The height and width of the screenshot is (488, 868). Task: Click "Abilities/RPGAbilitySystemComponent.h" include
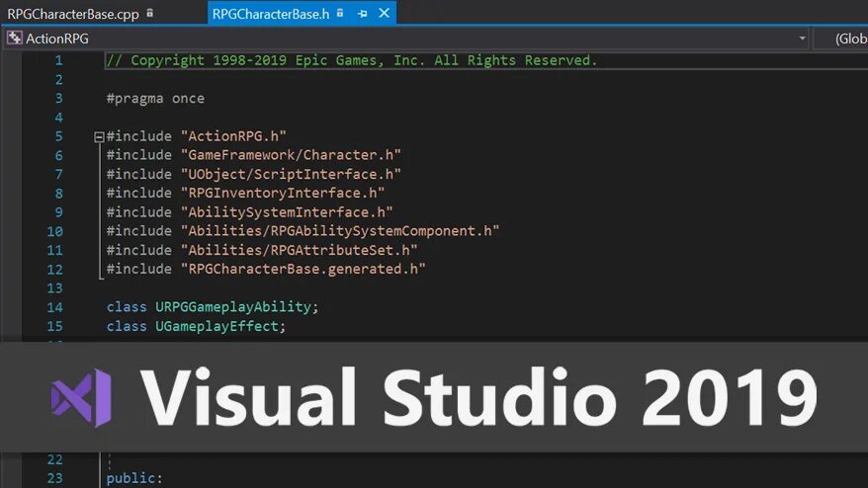tap(340, 231)
